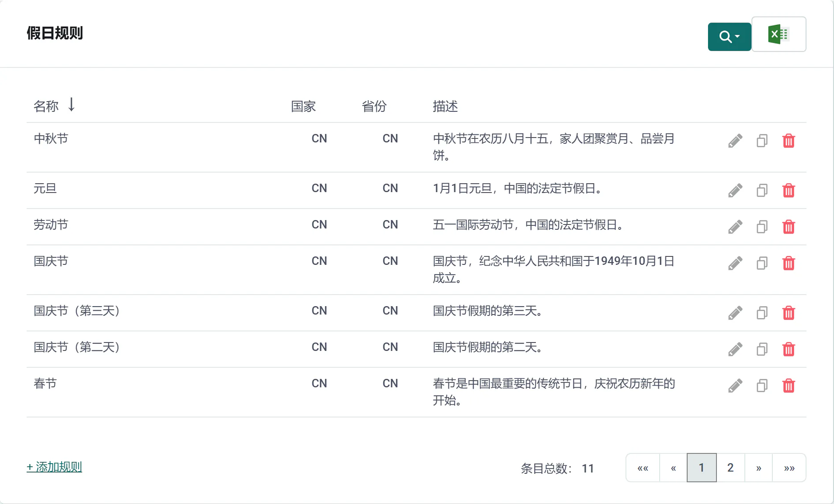Click 国庆节假期的第二天 description
The height and width of the screenshot is (504, 834).
pyautogui.click(x=488, y=347)
